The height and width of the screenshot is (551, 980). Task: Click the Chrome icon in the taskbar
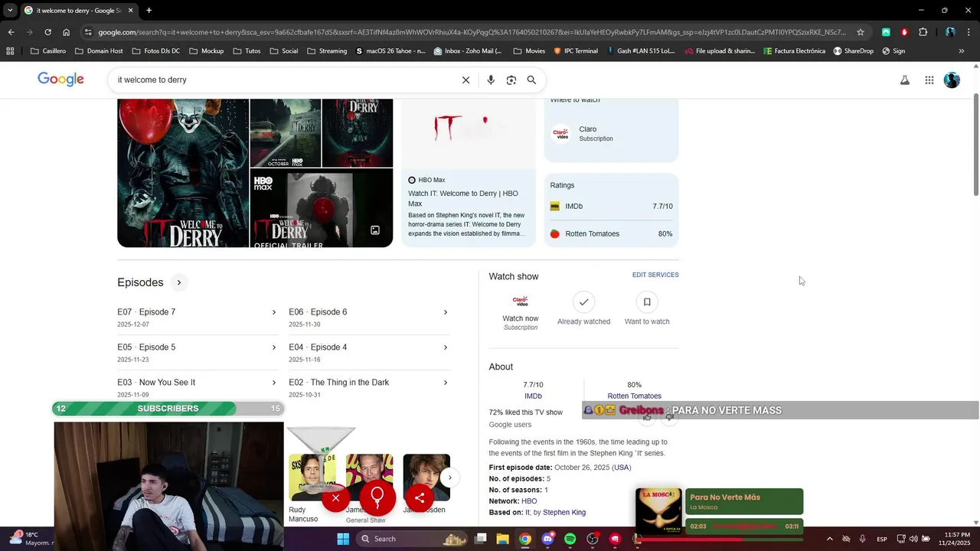tap(525, 539)
